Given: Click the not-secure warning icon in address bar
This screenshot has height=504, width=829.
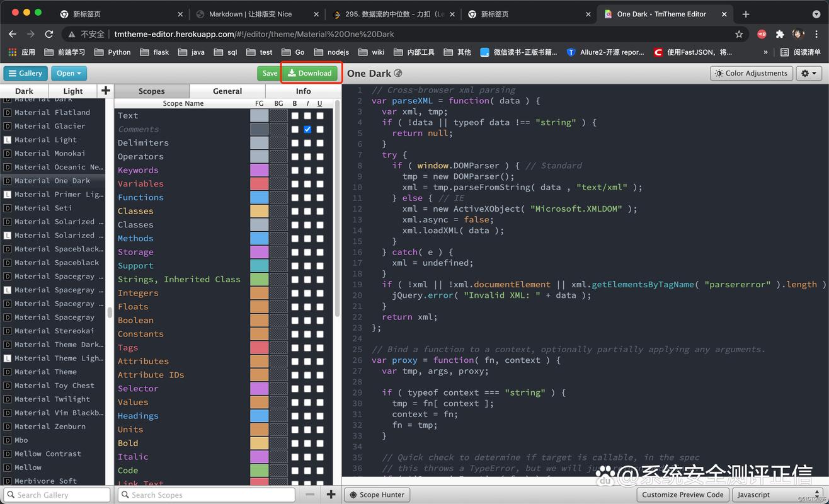Looking at the screenshot, I should [71, 34].
